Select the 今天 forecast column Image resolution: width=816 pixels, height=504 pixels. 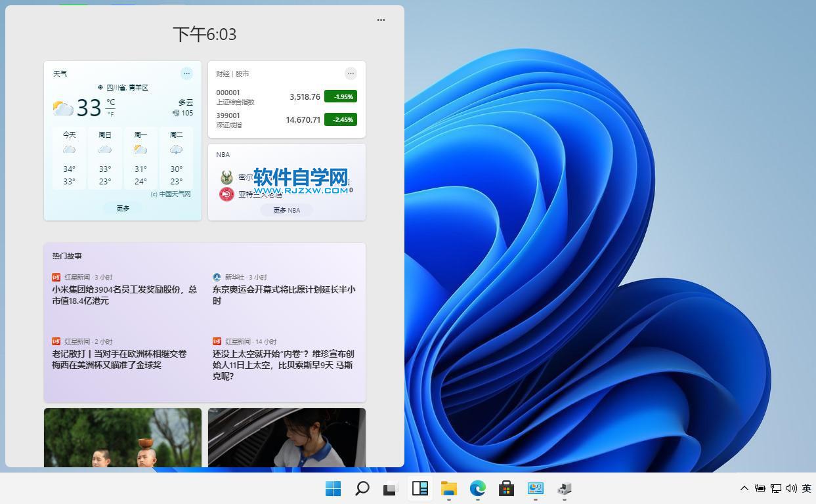tap(69, 158)
